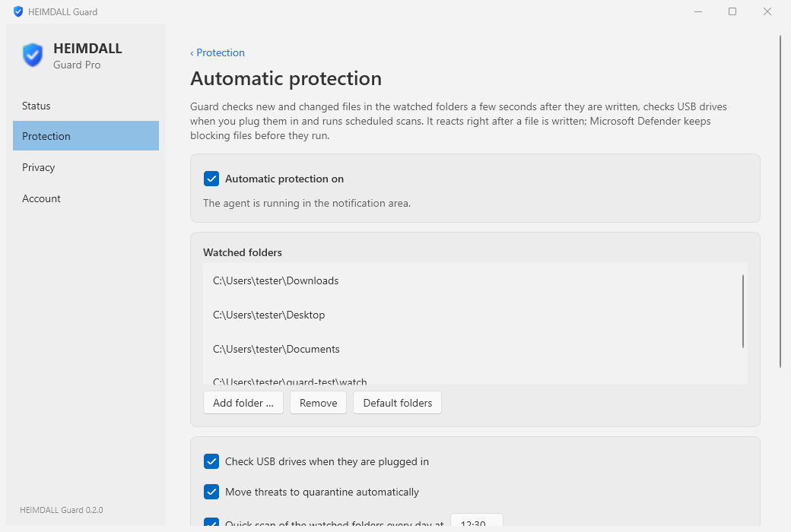Viewport: 791px width, 532px height.
Task: Open the Status section
Action: pyautogui.click(x=86, y=106)
